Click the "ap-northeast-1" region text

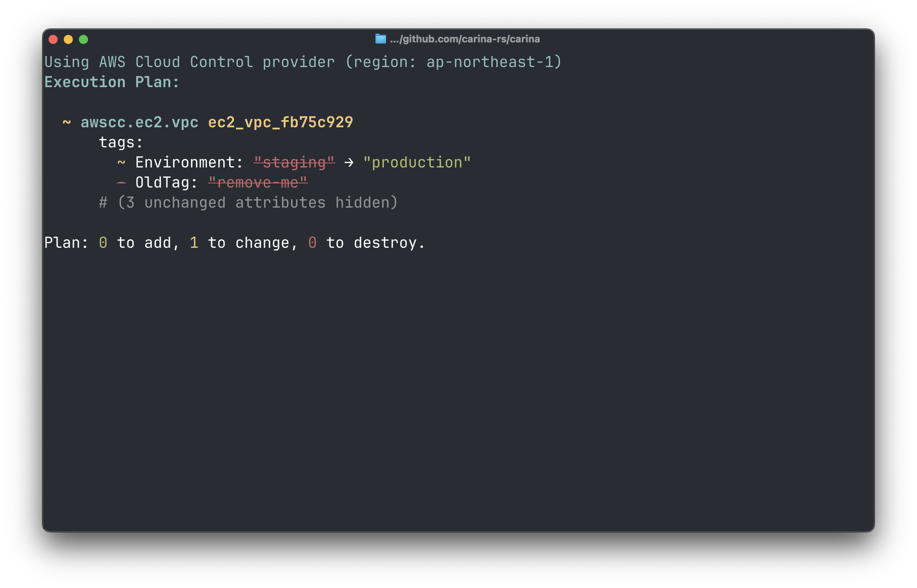(x=490, y=62)
